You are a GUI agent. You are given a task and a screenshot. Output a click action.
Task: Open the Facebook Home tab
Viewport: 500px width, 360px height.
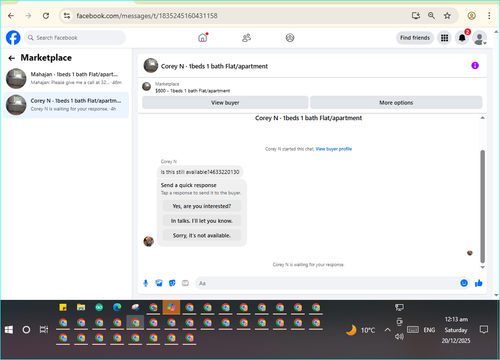click(x=203, y=38)
